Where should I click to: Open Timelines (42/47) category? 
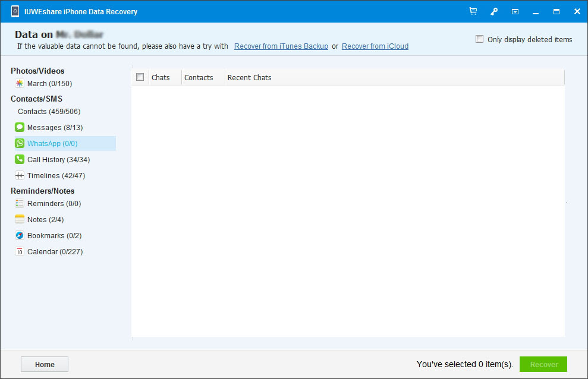(56, 176)
